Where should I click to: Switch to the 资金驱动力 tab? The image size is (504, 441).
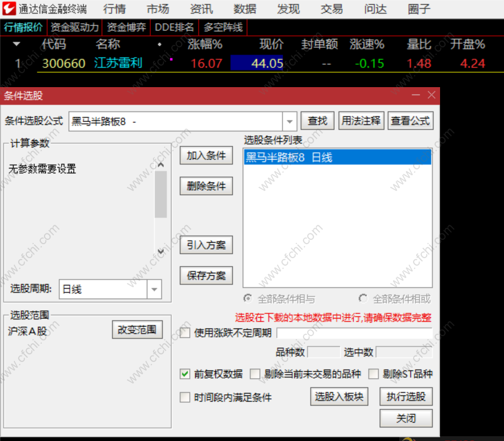pyautogui.click(x=75, y=27)
